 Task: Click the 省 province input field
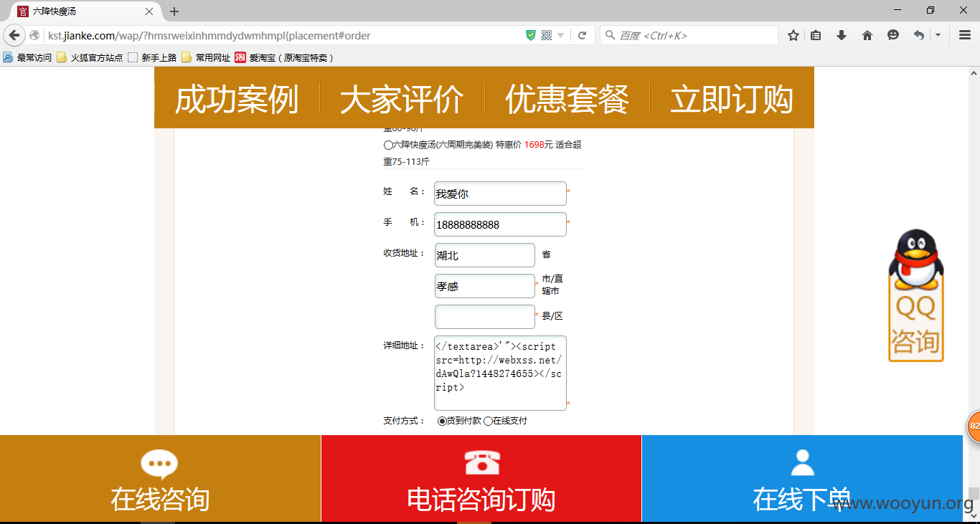pos(485,255)
